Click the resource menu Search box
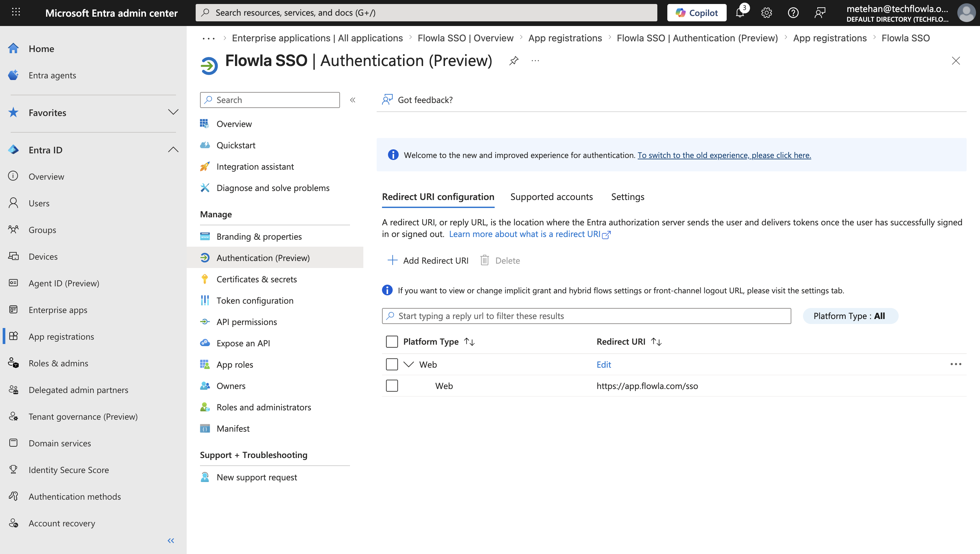 pos(270,100)
